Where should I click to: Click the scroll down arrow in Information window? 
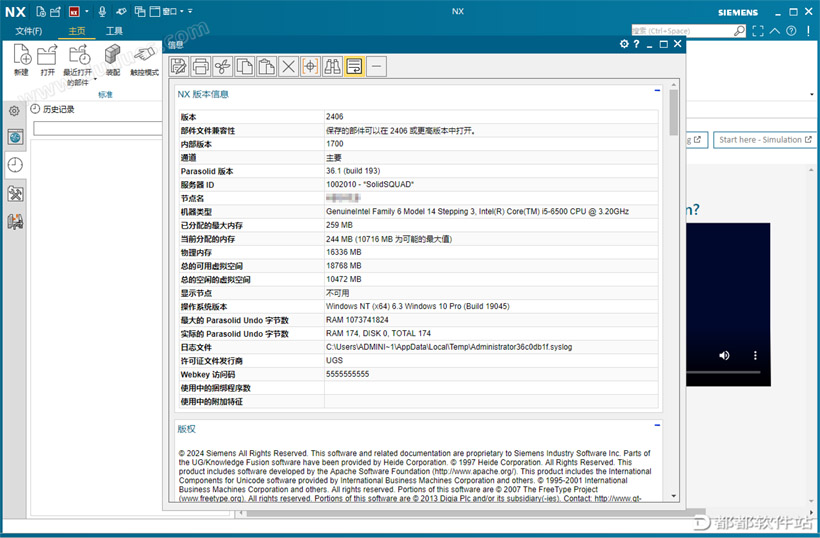[674, 496]
